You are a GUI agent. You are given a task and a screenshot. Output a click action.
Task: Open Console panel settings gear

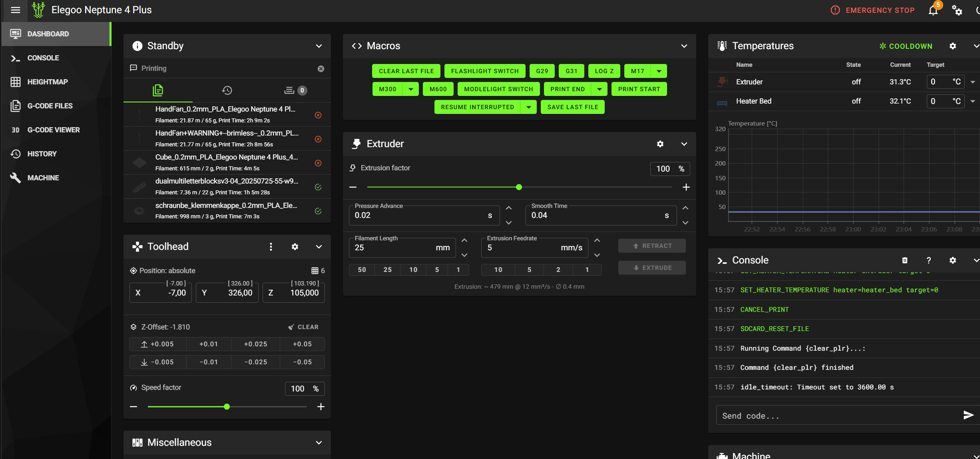click(x=953, y=260)
